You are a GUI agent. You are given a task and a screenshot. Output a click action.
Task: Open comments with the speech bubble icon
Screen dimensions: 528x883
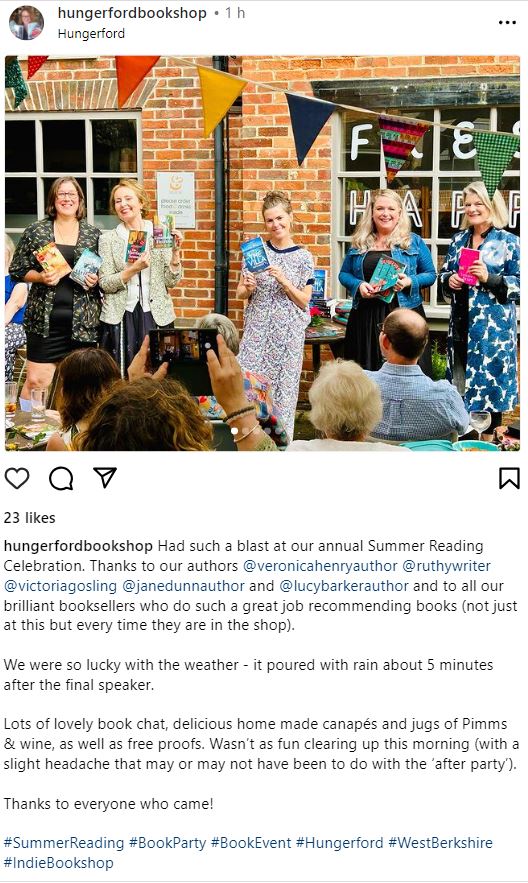[61, 479]
